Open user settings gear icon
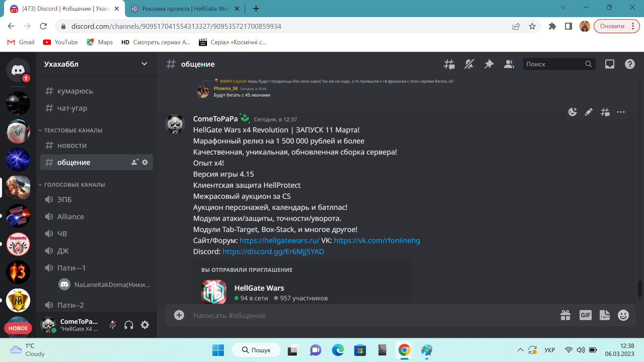Viewport: 644px width, 362px height. (145, 325)
